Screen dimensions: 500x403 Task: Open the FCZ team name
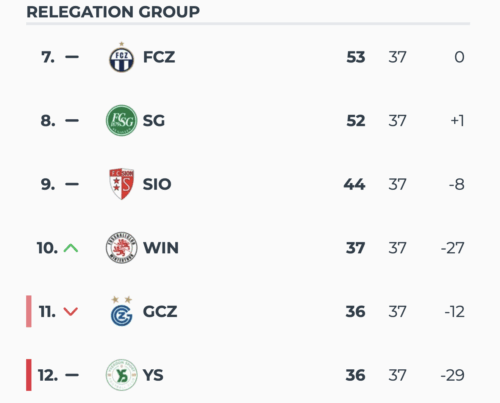pyautogui.click(x=159, y=57)
